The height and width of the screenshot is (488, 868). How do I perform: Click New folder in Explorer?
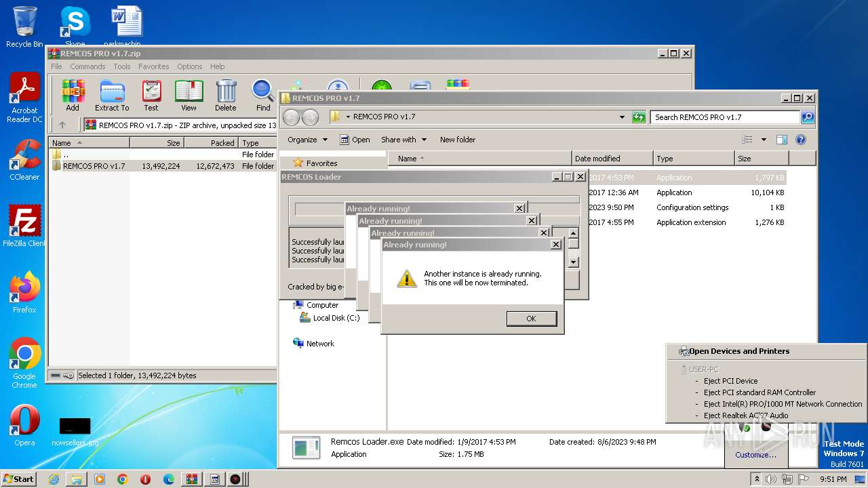[458, 140]
